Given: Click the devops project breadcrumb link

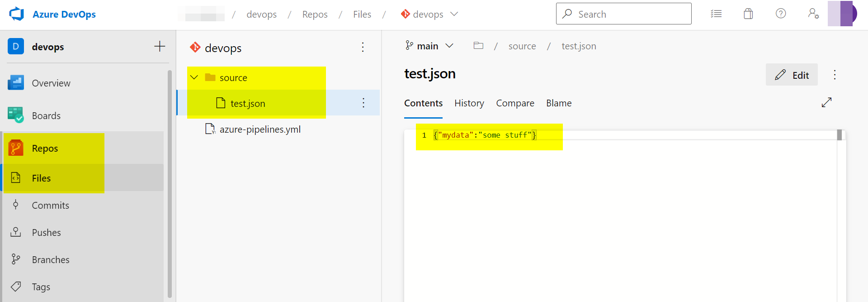Looking at the screenshot, I should coord(261,14).
